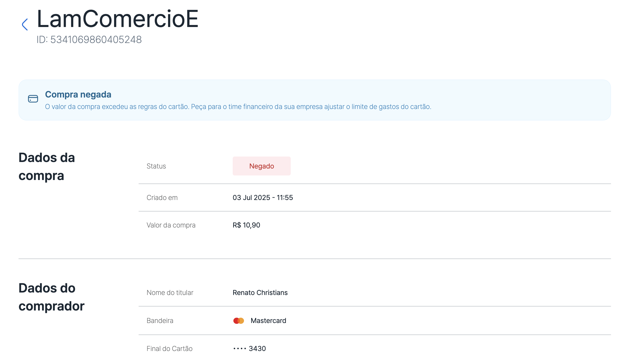This screenshot has height=364, width=620.
Task: Click the purchase amount R$ 10,90
Action: pyautogui.click(x=246, y=225)
